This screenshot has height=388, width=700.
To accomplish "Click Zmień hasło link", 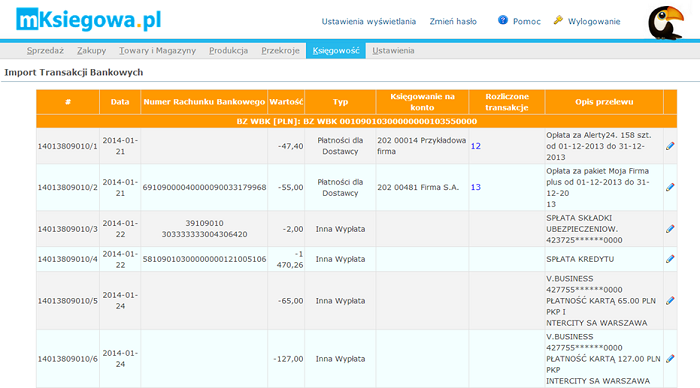I will point(453,21).
